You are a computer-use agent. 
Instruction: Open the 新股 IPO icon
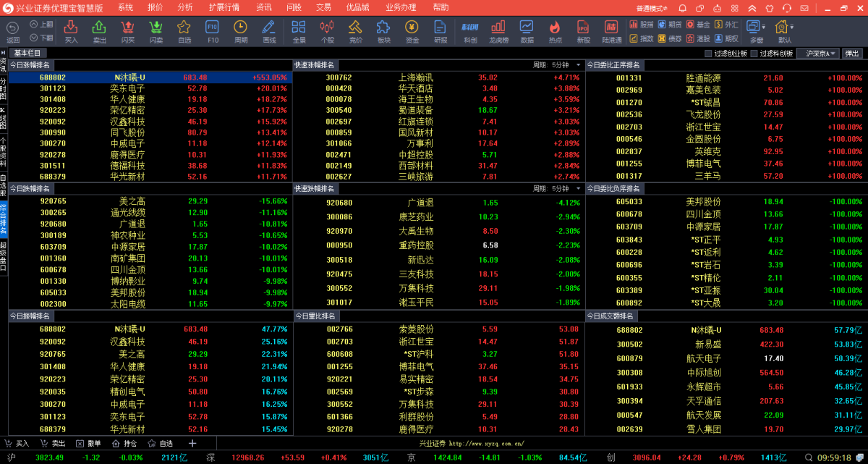583,30
